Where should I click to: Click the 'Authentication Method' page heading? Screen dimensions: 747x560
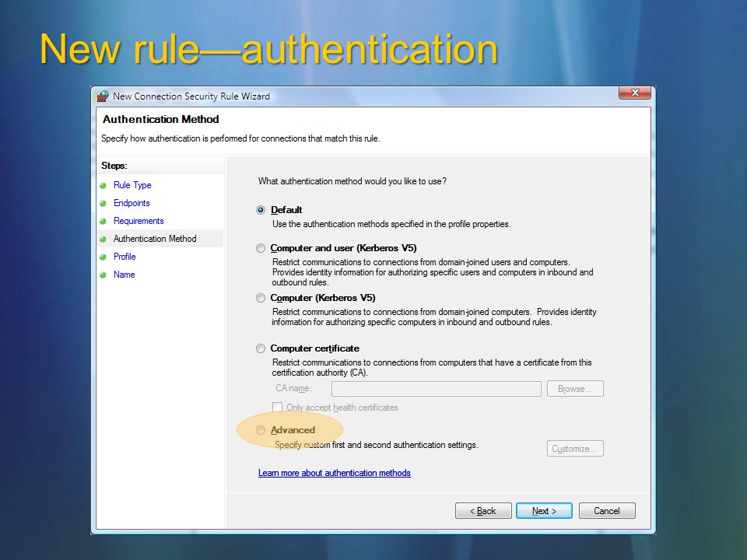161,119
